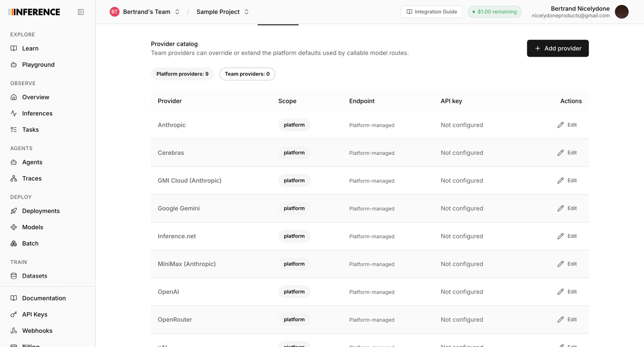Click pencil icon in Inference.net row

(561, 236)
